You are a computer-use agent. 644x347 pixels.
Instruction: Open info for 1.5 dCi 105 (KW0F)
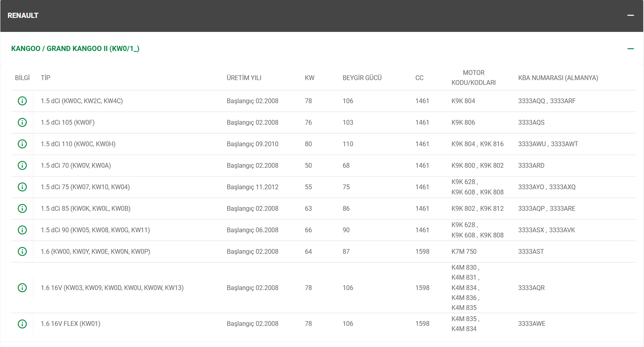point(22,122)
